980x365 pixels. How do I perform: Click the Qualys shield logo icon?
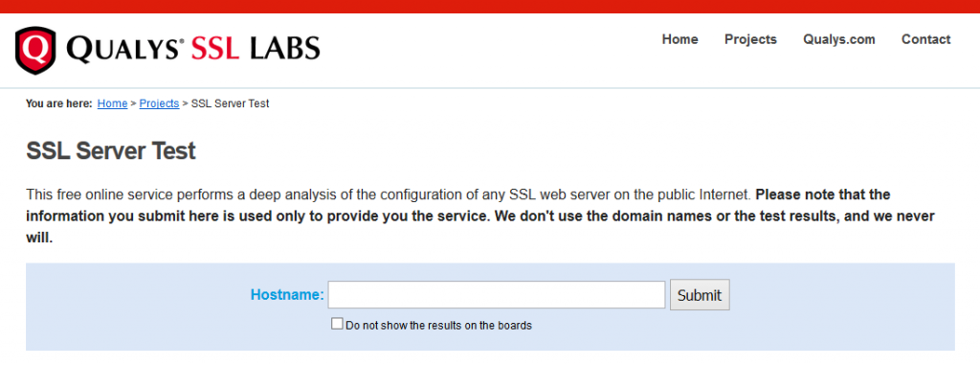click(x=35, y=50)
